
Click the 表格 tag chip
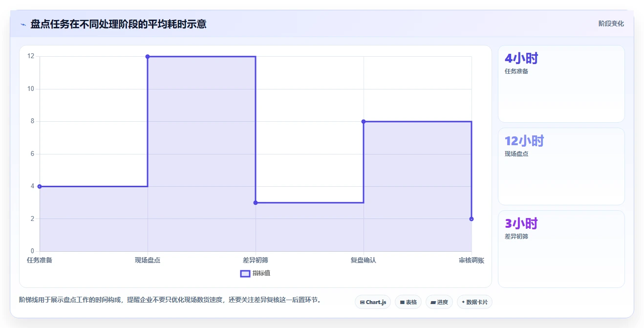[x=408, y=302]
